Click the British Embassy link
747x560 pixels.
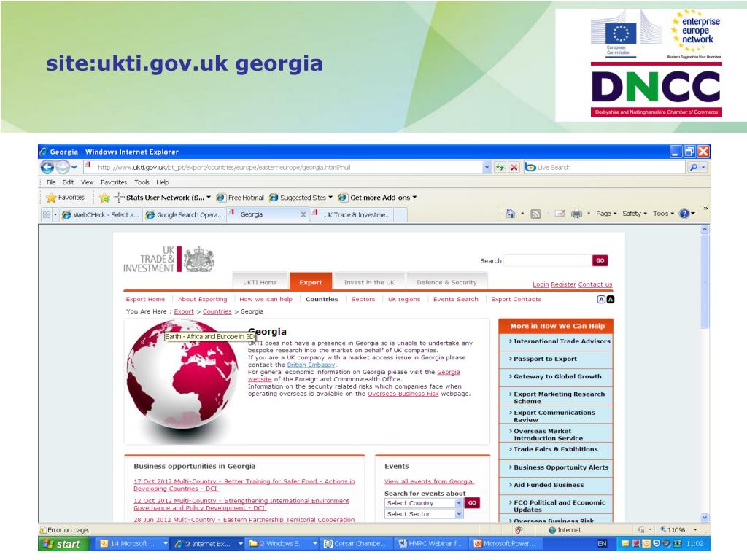pos(311,365)
